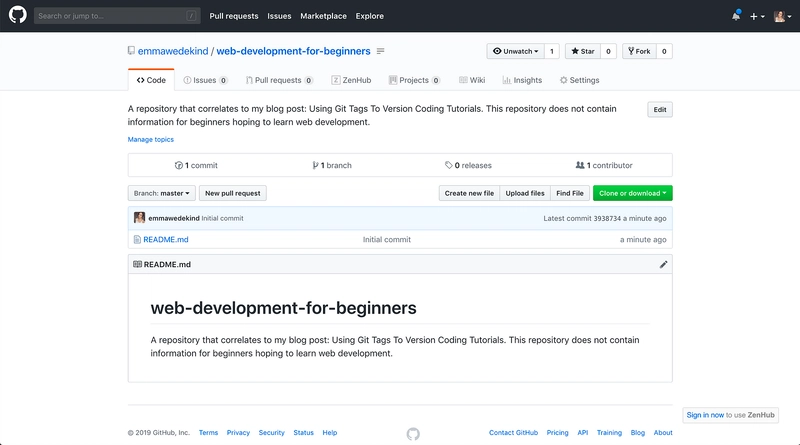Open Security in footer
Image resolution: width=800 pixels, height=445 pixels.
[x=271, y=433]
